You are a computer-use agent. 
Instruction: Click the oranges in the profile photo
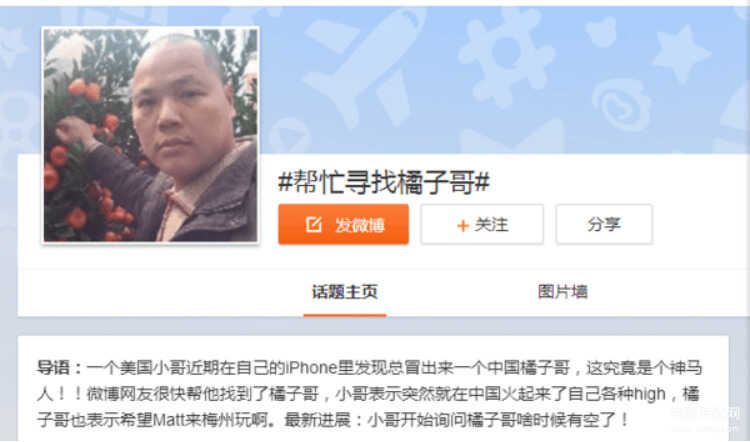(x=79, y=158)
